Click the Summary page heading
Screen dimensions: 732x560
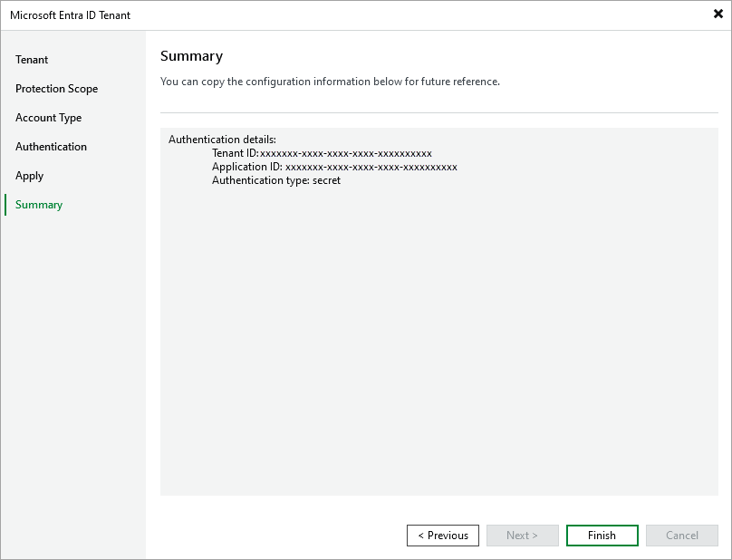coord(191,56)
